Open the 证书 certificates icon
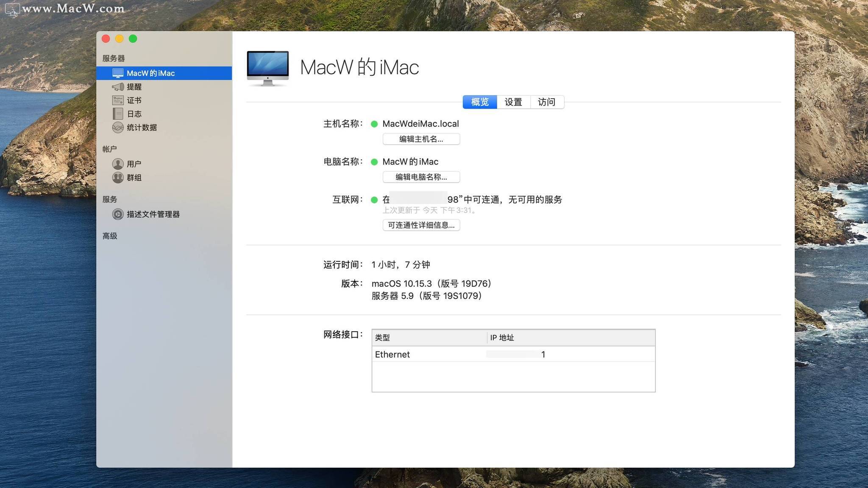Viewport: 868px width, 488px height. pyautogui.click(x=118, y=100)
